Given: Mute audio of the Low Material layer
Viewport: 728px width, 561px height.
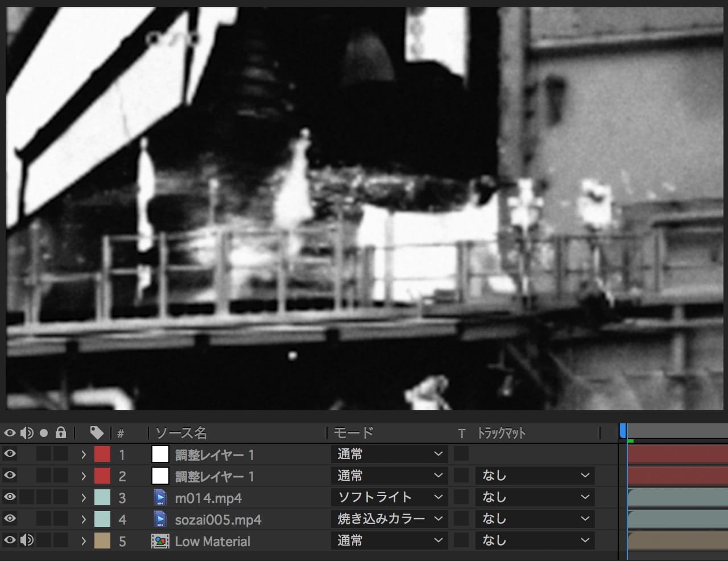Looking at the screenshot, I should coord(27,541).
